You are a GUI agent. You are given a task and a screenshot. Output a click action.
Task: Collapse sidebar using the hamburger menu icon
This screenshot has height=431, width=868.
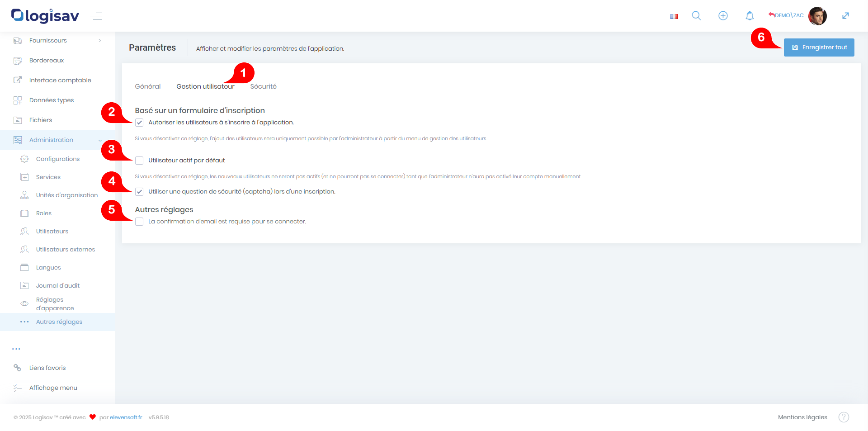point(96,16)
